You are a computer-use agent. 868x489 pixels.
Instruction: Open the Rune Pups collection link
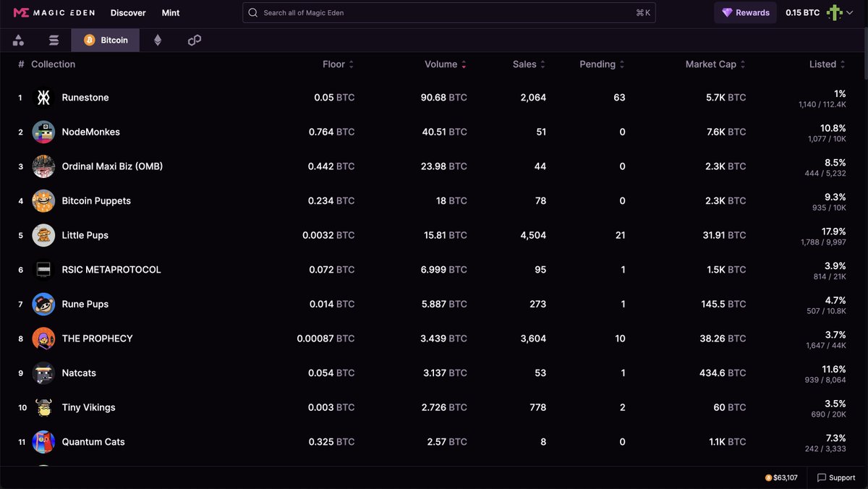click(85, 305)
